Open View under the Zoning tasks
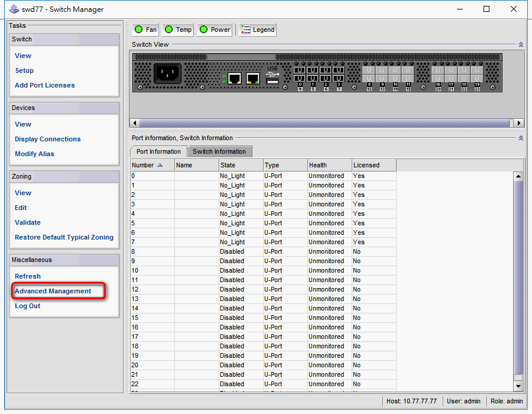 [23, 193]
